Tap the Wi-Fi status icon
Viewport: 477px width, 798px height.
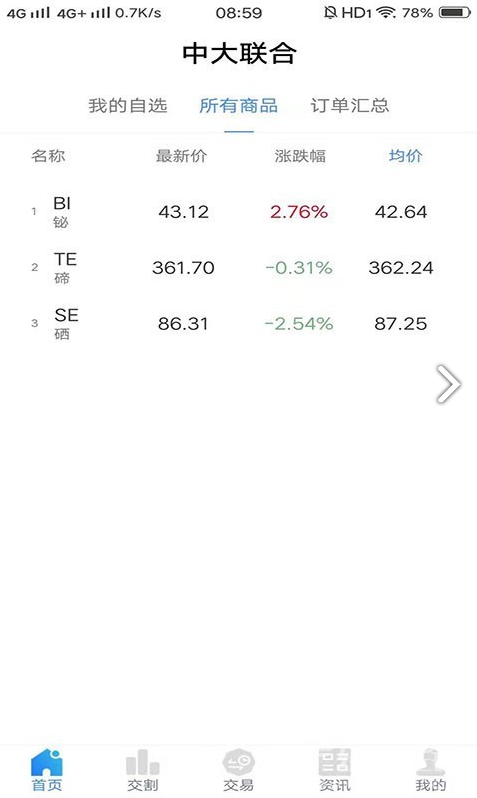(386, 12)
